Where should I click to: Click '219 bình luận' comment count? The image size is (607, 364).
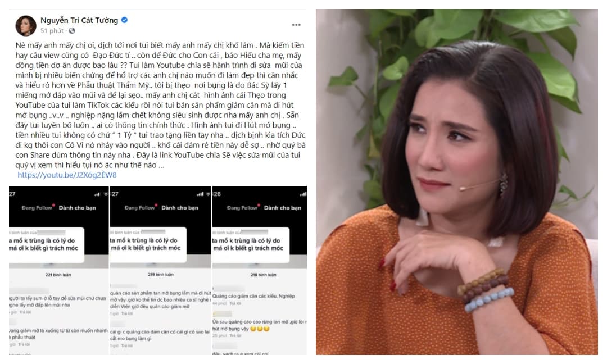(161, 274)
